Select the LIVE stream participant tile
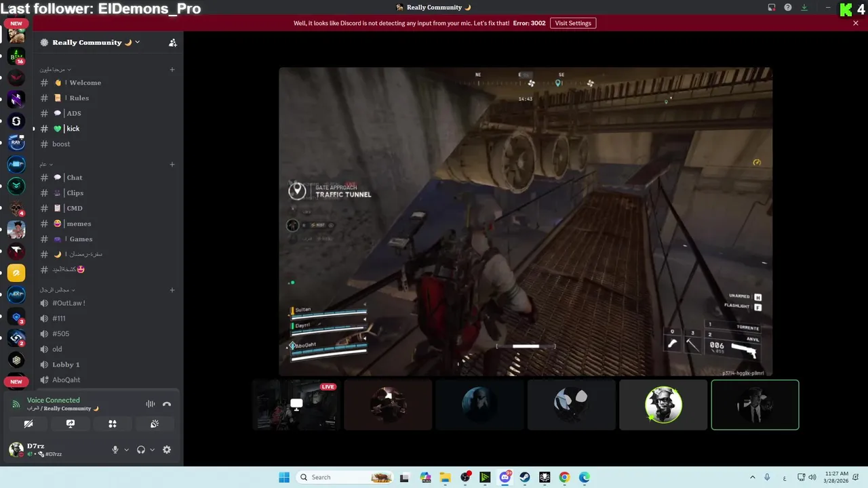The image size is (868, 488). click(x=296, y=405)
